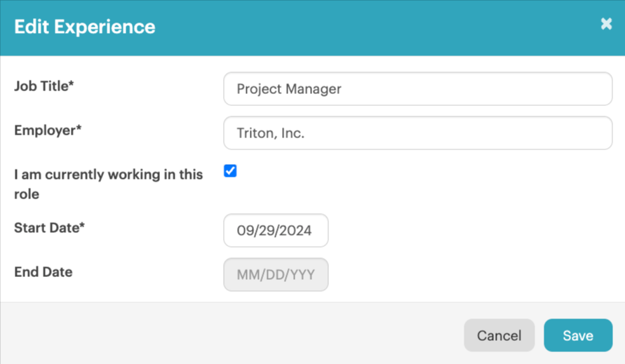Click the Edit Experience heading

(x=84, y=27)
